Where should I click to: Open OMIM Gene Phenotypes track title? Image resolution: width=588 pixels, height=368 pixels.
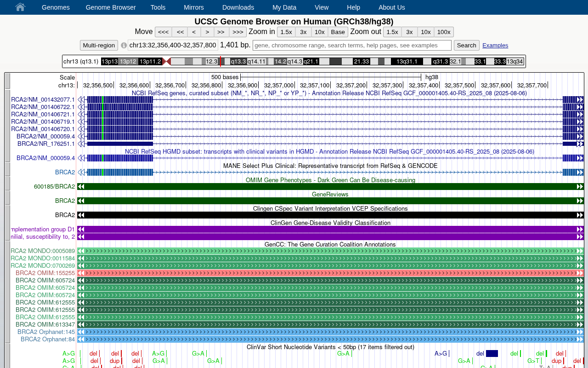[330, 180]
